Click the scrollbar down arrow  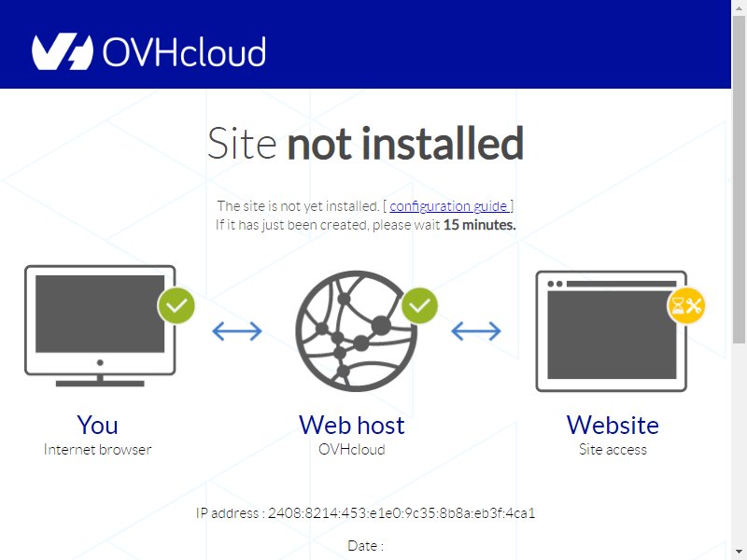coord(739,552)
